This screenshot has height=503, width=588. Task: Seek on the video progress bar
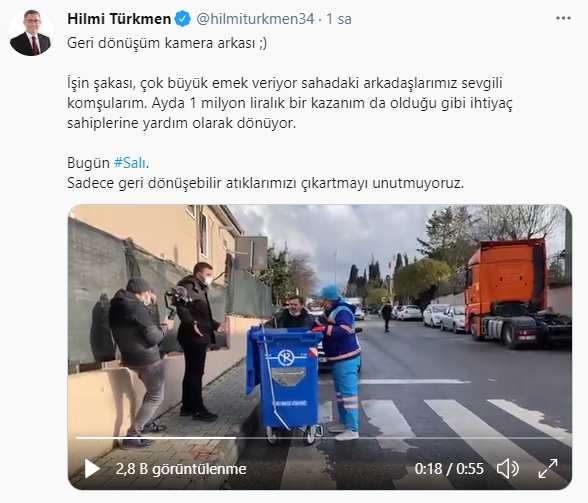(320, 438)
